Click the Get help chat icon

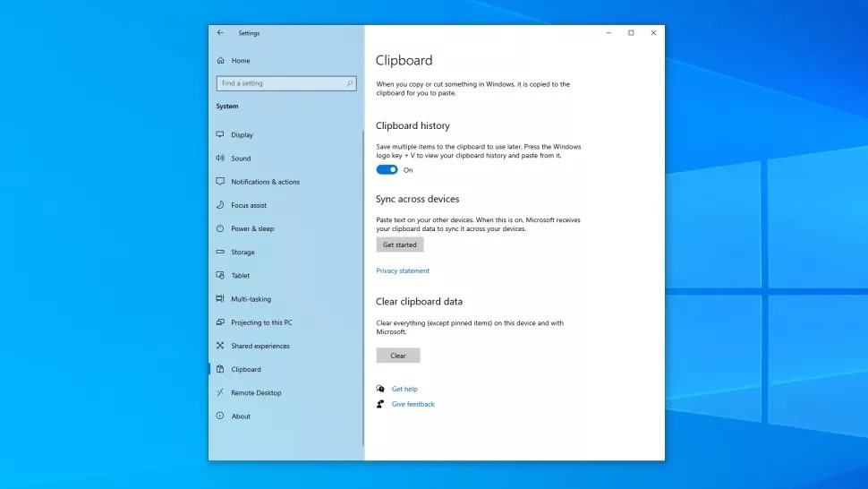(x=380, y=389)
